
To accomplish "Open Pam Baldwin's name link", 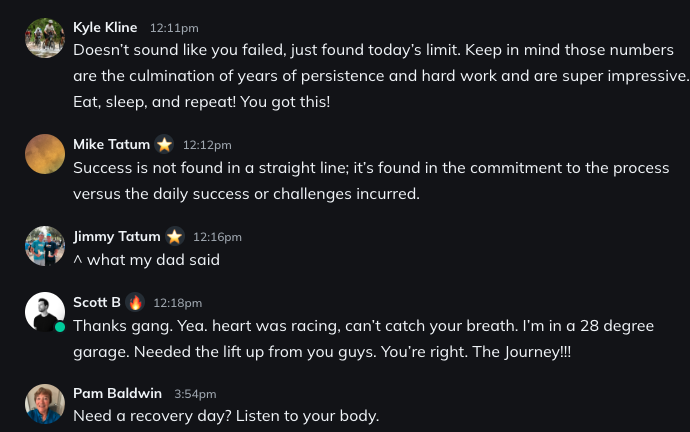I will [117, 393].
